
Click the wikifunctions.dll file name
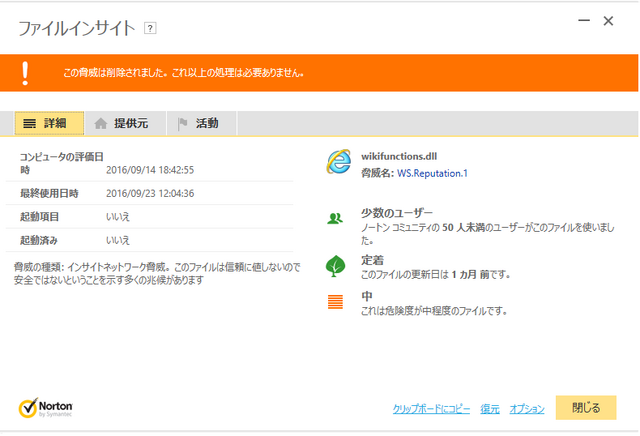tap(399, 156)
